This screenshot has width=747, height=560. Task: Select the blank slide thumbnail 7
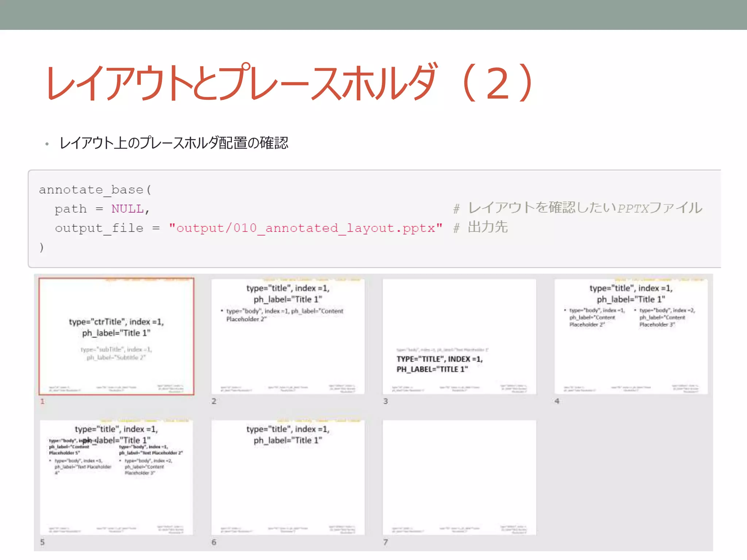pyautogui.click(x=459, y=477)
